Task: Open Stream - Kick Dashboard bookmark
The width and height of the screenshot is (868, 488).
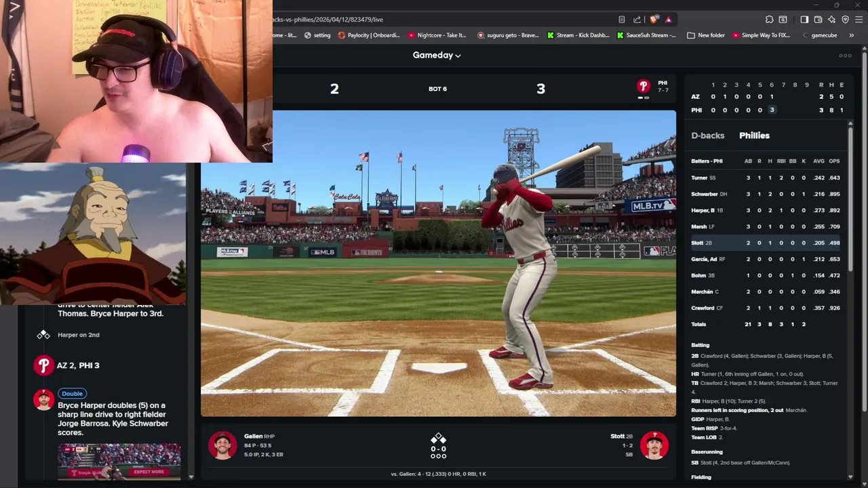Action: [x=578, y=35]
